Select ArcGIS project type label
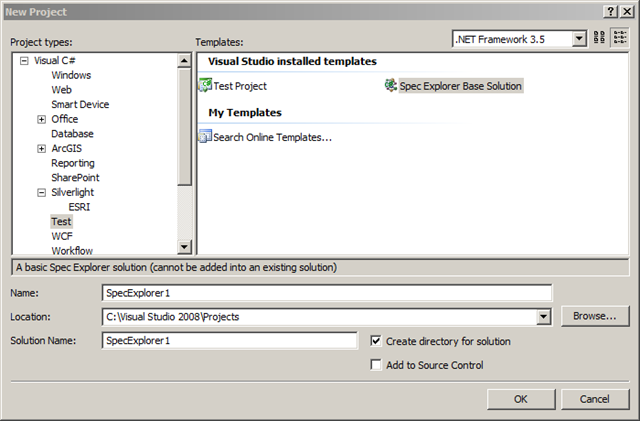This screenshot has width=640, height=421. 67,149
